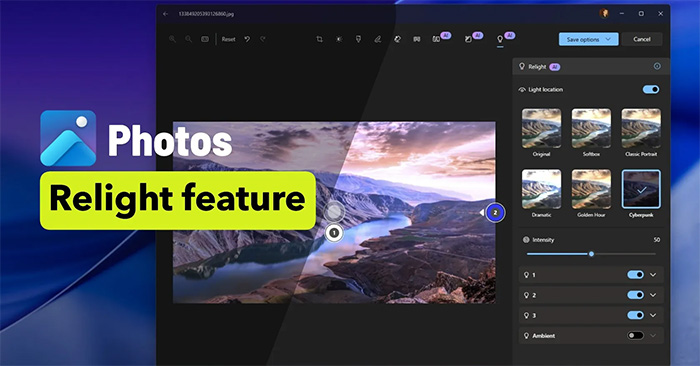Image resolution: width=700 pixels, height=366 pixels.
Task: Click the eye icon next to Light location
Action: [522, 90]
